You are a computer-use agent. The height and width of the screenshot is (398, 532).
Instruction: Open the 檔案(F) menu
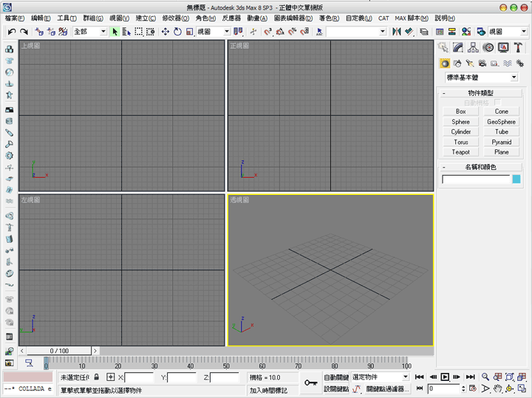click(15, 18)
